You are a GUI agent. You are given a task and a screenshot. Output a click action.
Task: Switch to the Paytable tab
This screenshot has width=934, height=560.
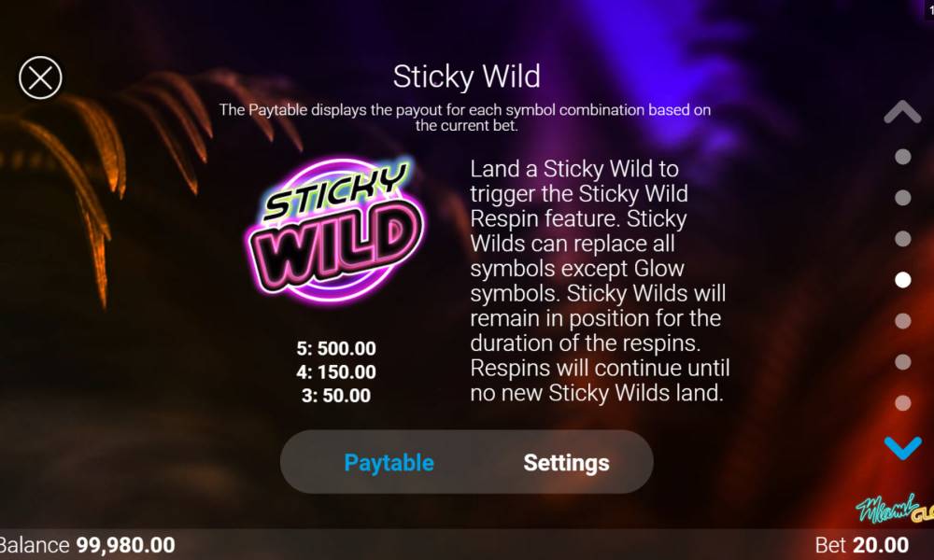389,462
